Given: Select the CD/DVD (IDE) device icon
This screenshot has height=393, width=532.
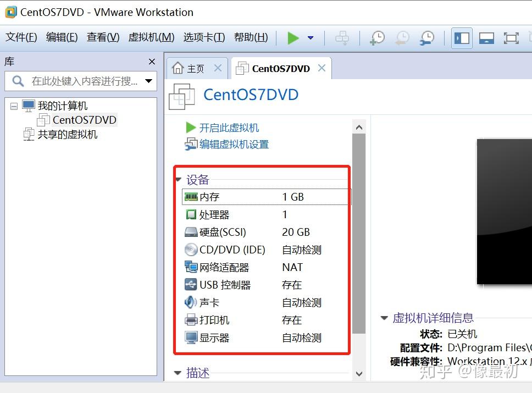Looking at the screenshot, I should click(191, 250).
